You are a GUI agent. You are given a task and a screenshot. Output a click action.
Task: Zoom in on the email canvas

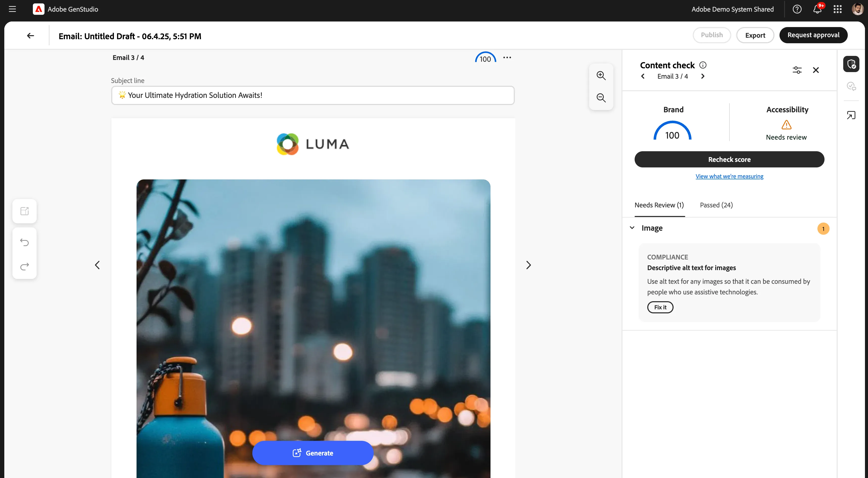point(601,76)
